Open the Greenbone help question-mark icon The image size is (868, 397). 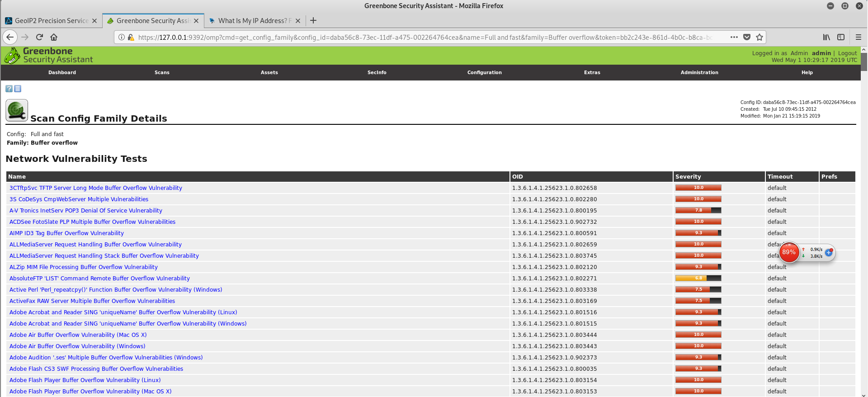(x=9, y=89)
